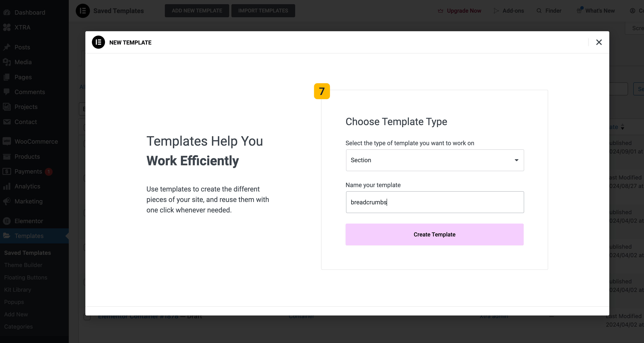Viewport: 644px width, 343px height.
Task: Click the Elementor logo in the modal header
Action: pyautogui.click(x=98, y=42)
